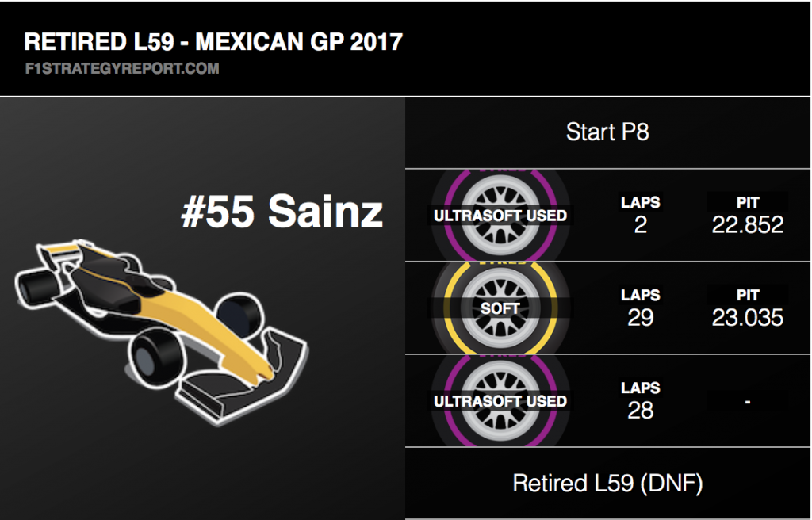Click the SOFT tyre compound label

point(500,308)
